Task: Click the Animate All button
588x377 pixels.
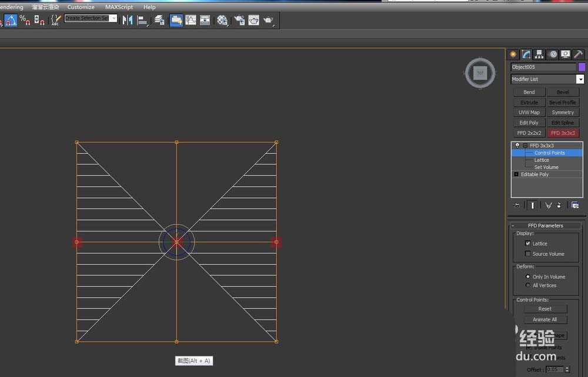Action: click(x=545, y=319)
